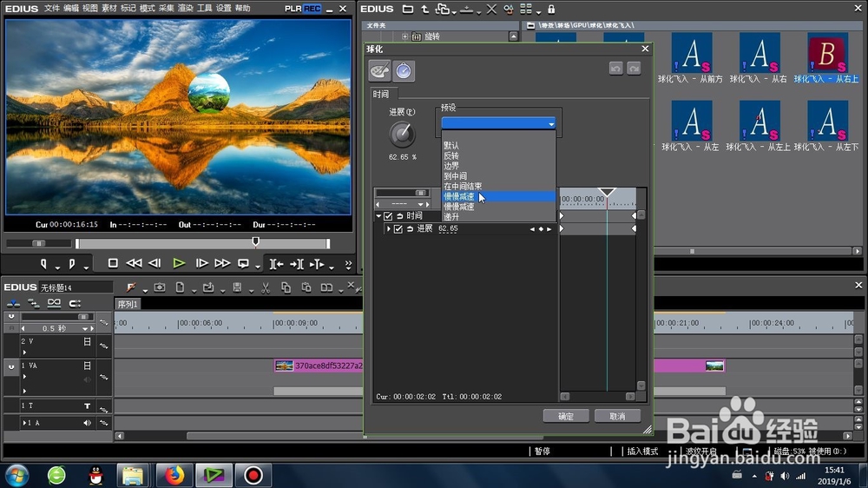Viewport: 868px width, 488px height.
Task: Stop playback in the player
Action: pyautogui.click(x=113, y=263)
